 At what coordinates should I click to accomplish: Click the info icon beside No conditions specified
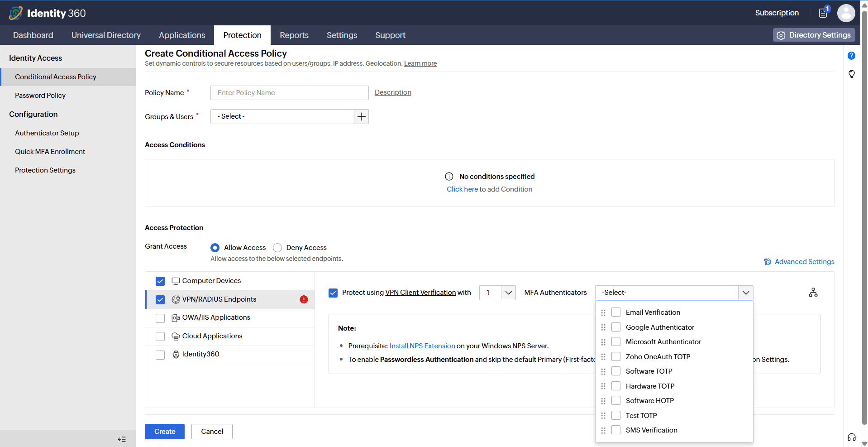click(x=449, y=177)
